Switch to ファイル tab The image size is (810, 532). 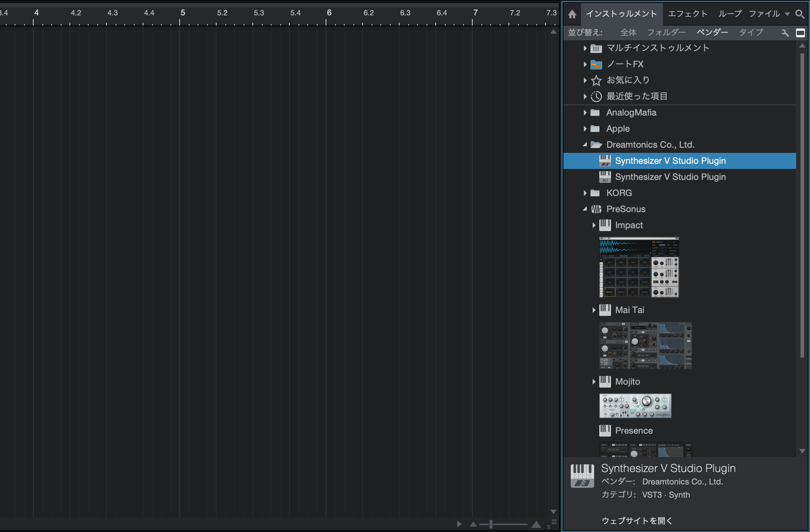click(764, 14)
